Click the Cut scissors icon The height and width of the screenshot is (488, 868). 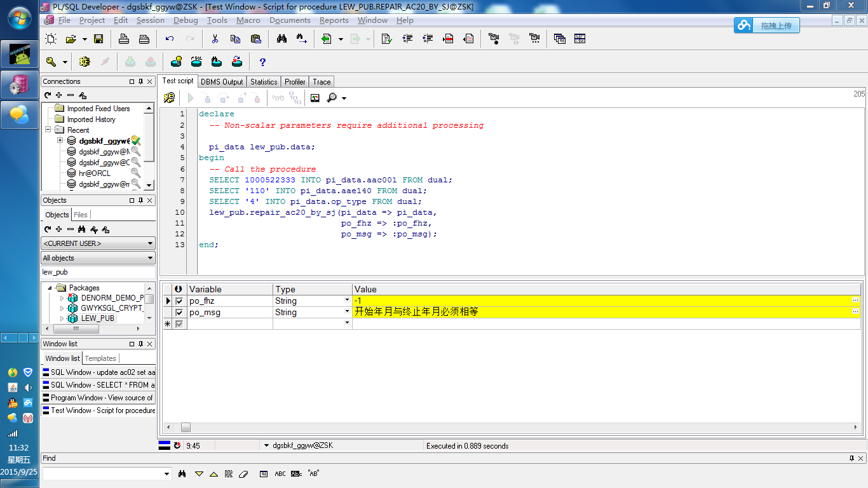tap(215, 39)
